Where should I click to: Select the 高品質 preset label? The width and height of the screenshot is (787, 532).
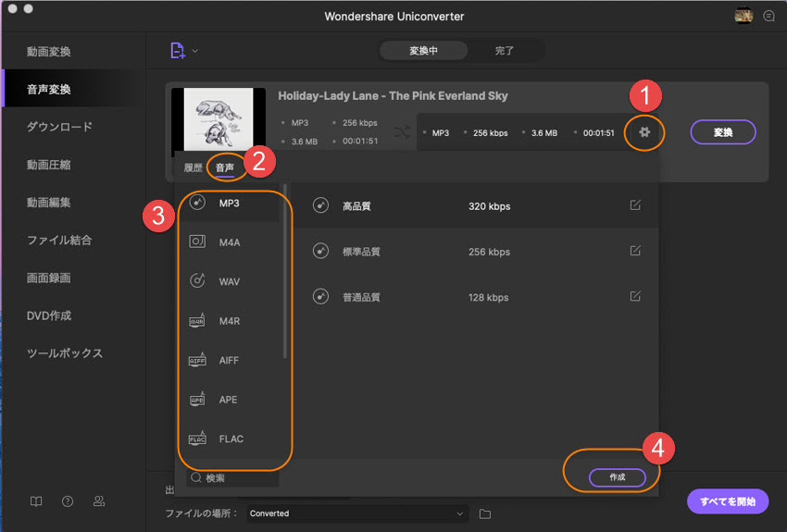[356, 206]
